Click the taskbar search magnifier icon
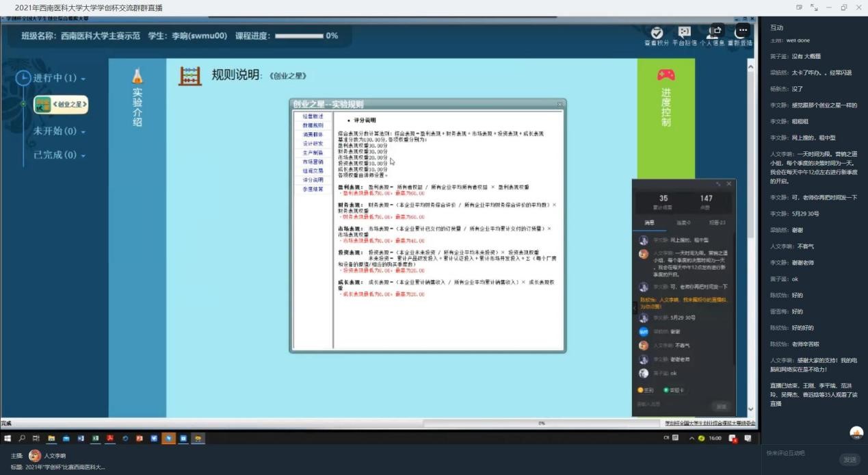Viewport: 868px width, 475px height. coord(22,438)
